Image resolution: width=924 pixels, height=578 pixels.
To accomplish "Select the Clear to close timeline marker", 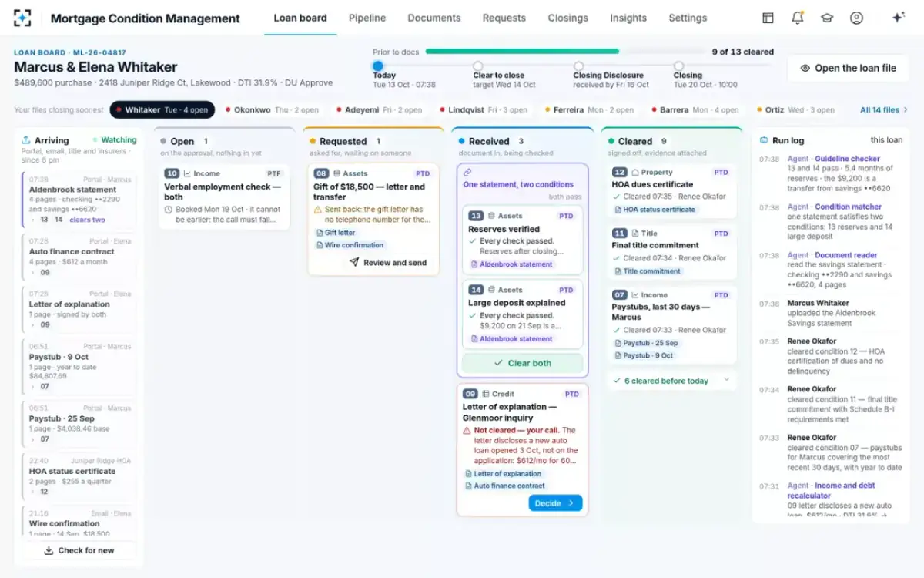I will coord(478,66).
